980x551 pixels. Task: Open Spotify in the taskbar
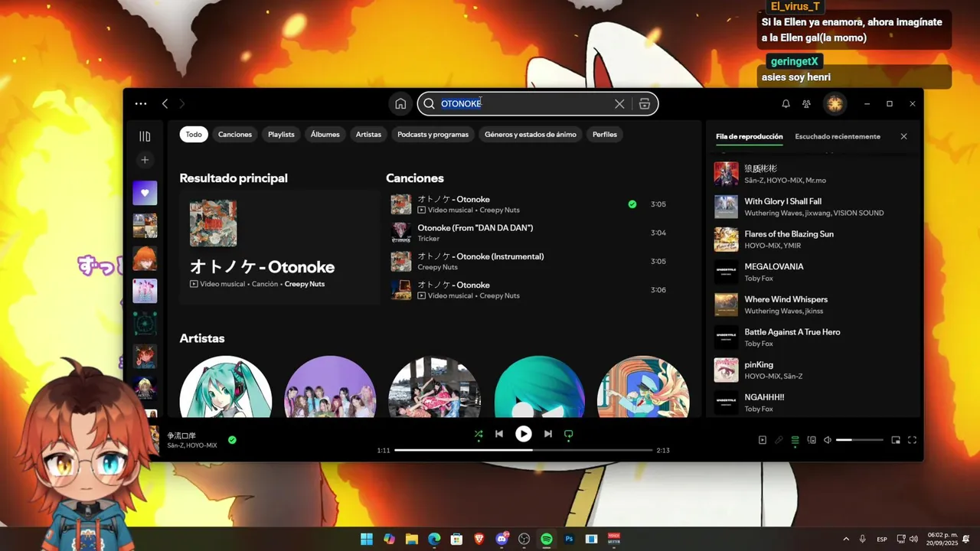click(547, 539)
